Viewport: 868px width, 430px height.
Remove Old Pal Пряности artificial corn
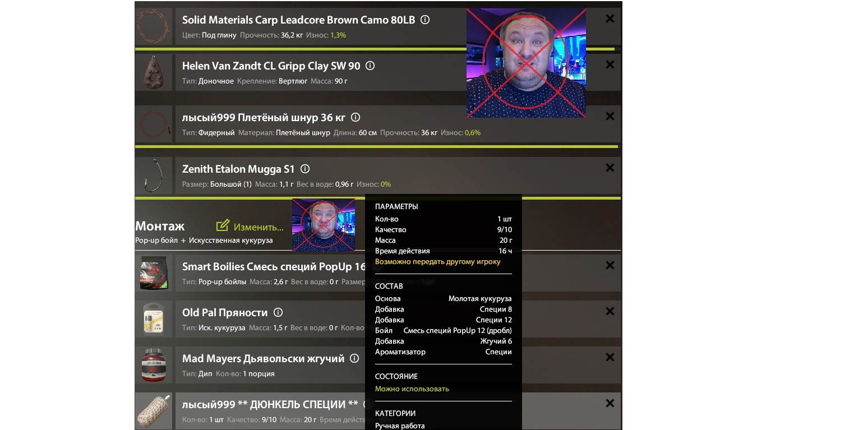[x=610, y=312]
